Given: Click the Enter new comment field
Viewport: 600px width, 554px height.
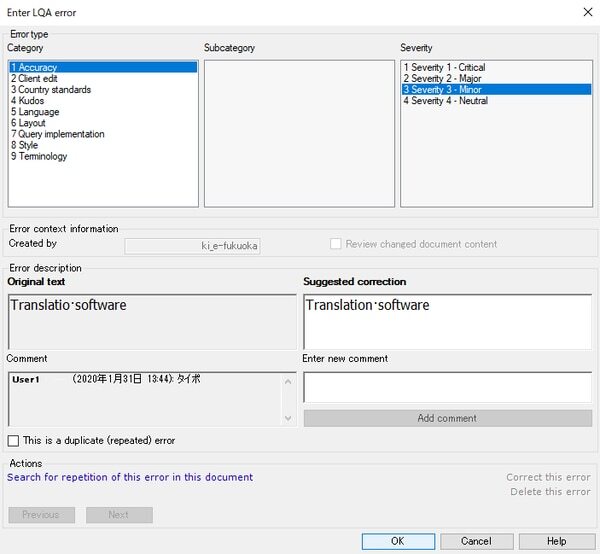Looking at the screenshot, I should (446, 387).
